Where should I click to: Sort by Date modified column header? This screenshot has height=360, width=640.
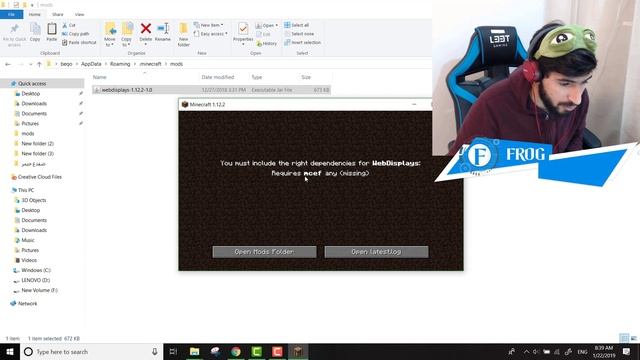click(218, 77)
